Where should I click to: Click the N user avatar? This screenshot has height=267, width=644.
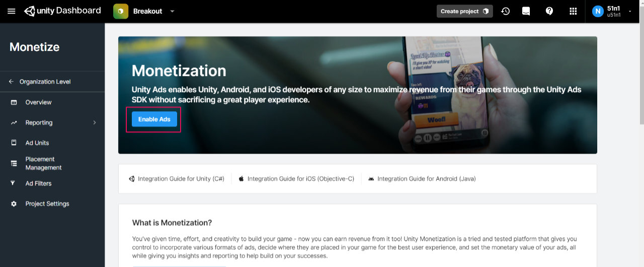tap(598, 11)
